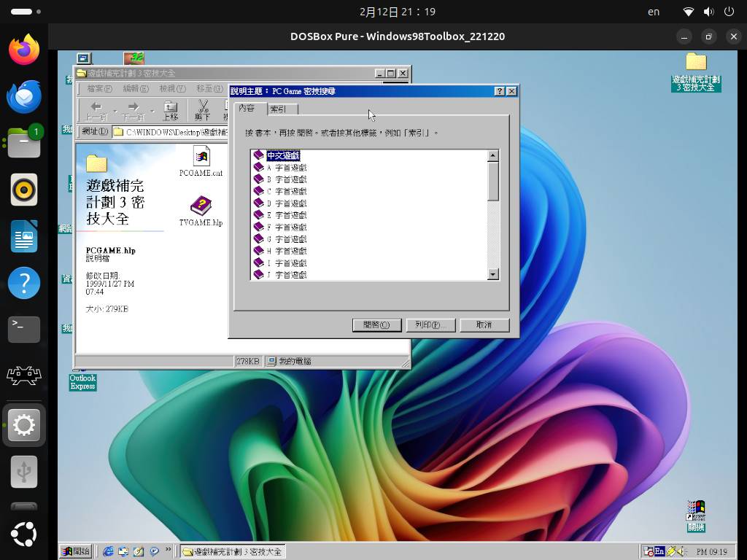Select the TVGAME.hlp help file icon

pos(201,211)
